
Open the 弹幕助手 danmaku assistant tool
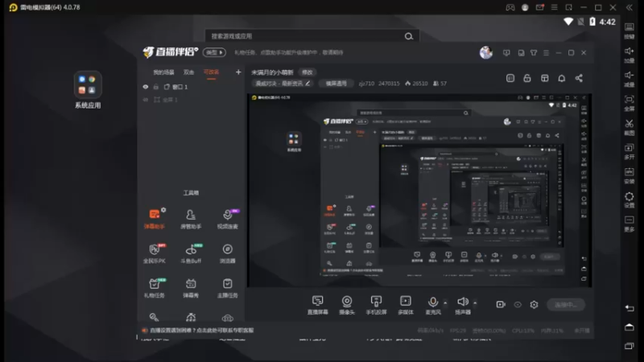pos(155,219)
